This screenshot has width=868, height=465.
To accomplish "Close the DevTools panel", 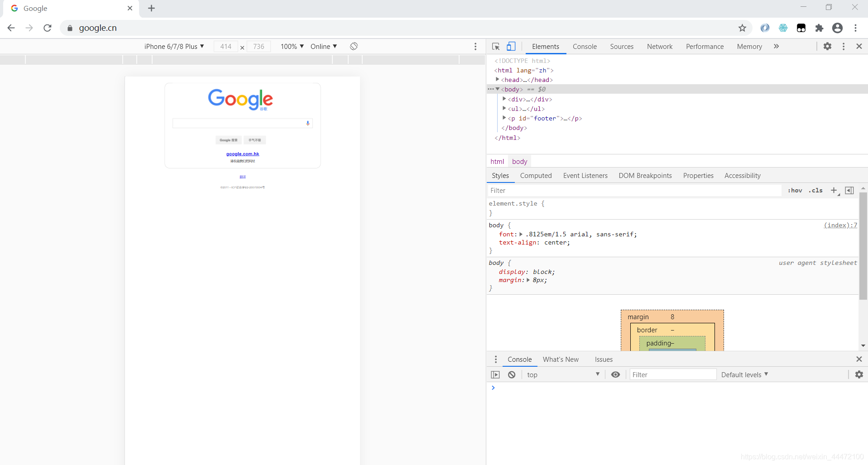I will coord(859,46).
